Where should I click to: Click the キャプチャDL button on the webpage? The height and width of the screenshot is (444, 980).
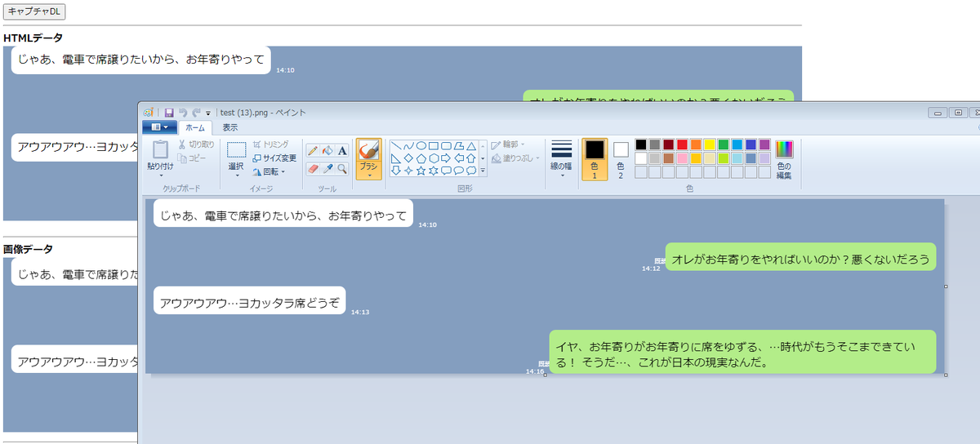coord(34,11)
